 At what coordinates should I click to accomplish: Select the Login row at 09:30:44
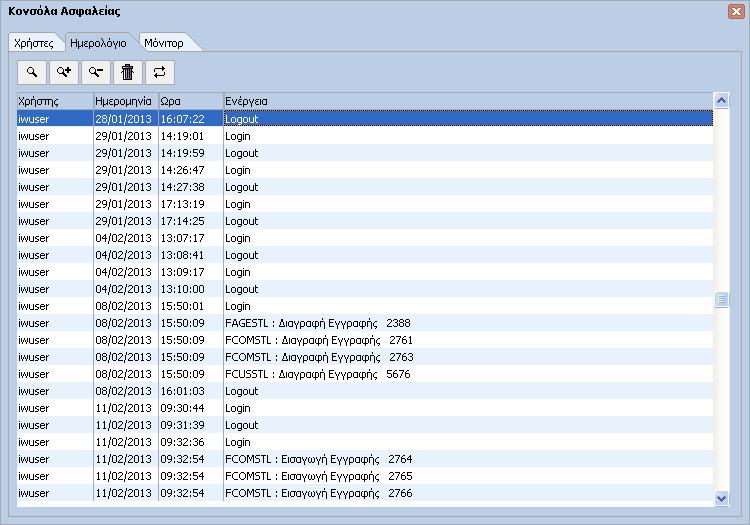[365, 408]
